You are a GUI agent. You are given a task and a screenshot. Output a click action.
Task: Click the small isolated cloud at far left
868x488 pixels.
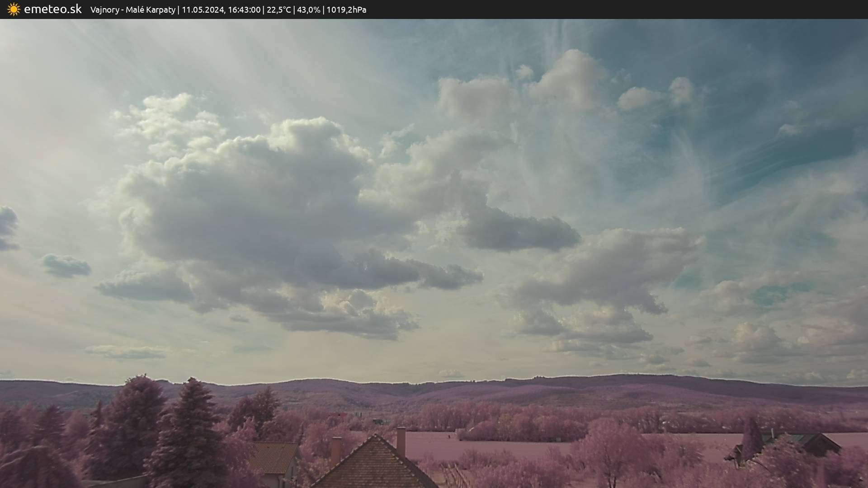point(66,266)
